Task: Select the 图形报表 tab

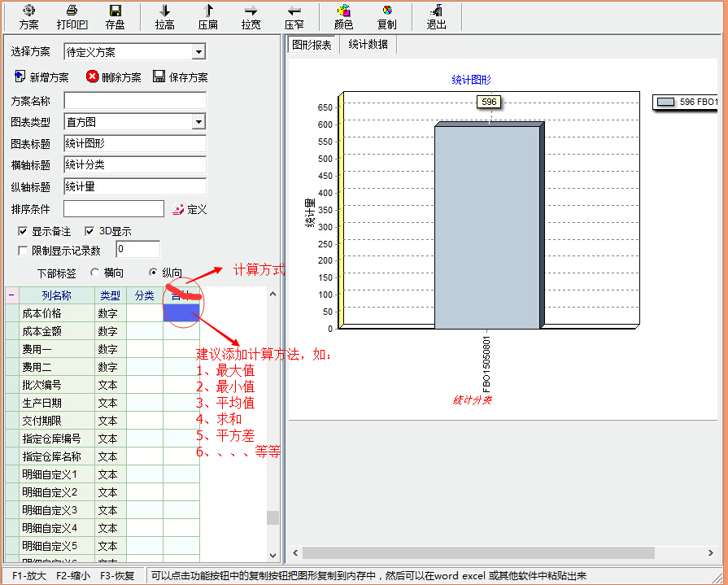Action: point(312,45)
